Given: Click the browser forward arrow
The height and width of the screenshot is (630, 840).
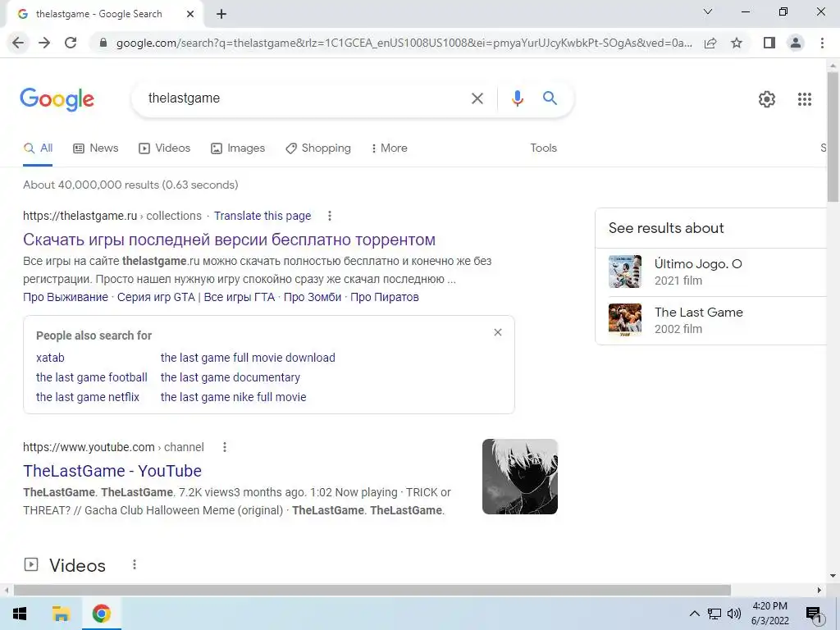Looking at the screenshot, I should [x=44, y=43].
